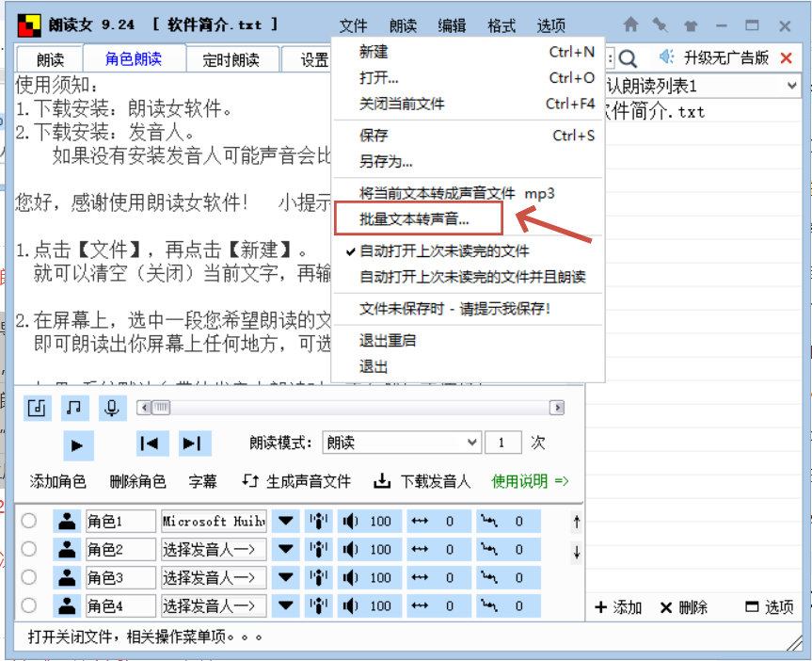Move role up with up arrow
This screenshot has width=812, height=661.
577,521
